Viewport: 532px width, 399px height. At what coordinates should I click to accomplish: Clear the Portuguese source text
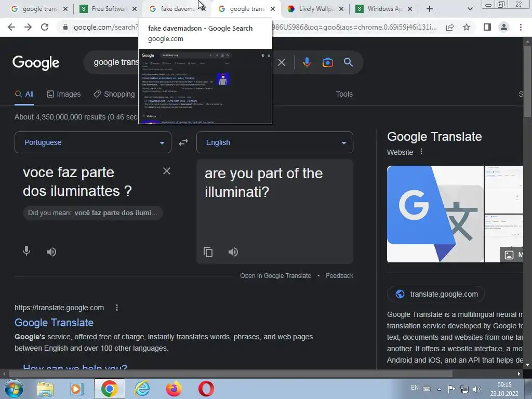coord(167,171)
